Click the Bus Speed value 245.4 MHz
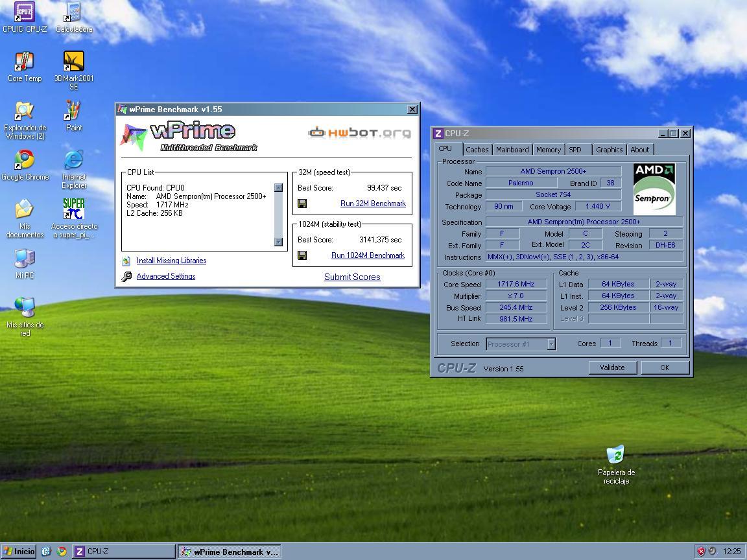Screen dimensions: 747x560 coord(516,308)
